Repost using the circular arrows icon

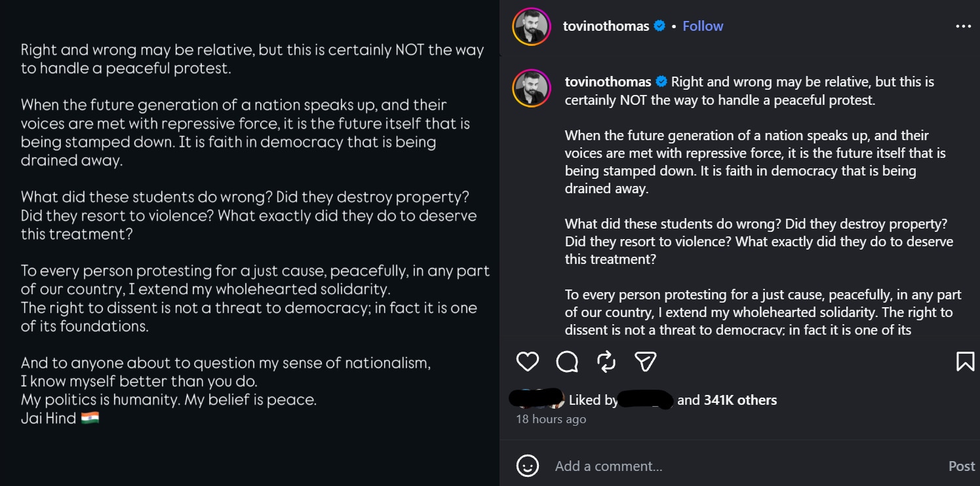pyautogui.click(x=606, y=362)
